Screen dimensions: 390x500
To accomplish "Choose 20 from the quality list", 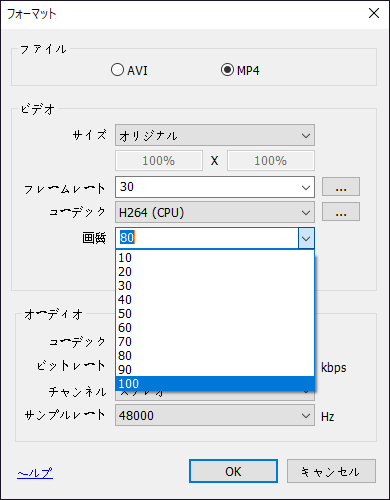I will [x=215, y=272].
